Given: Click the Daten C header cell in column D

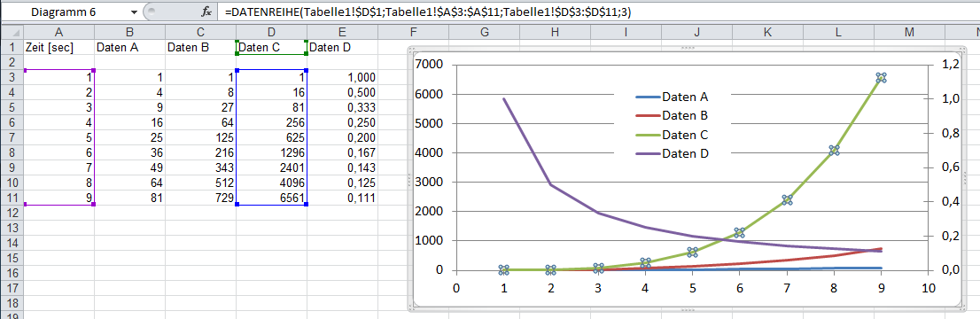Looking at the screenshot, I should point(271,47).
